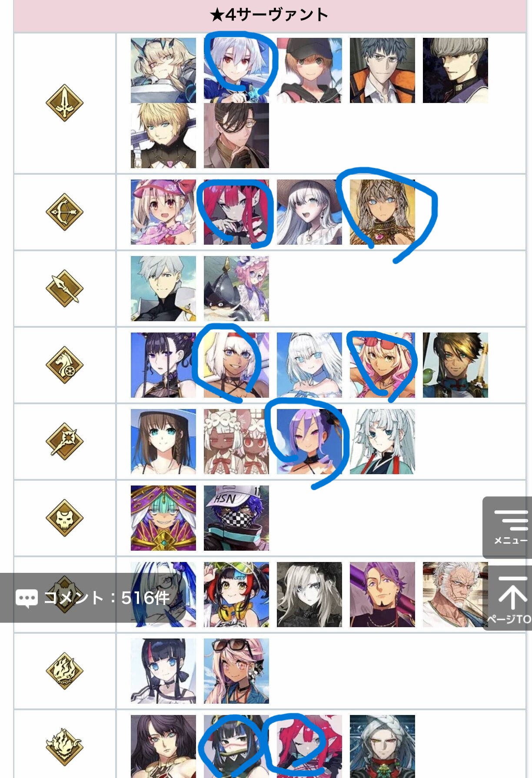This screenshot has width=532, height=778.
Task: Open the メニュー side menu button
Action: click(507, 528)
